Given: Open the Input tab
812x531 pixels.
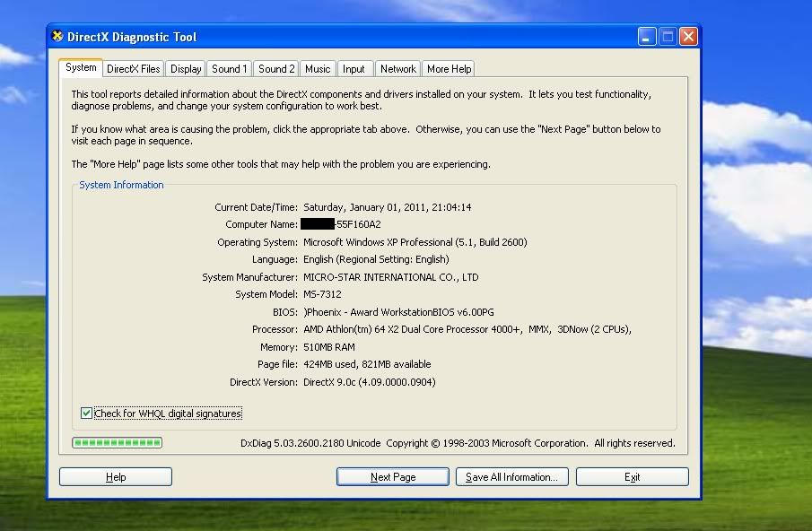Looking at the screenshot, I should (x=354, y=69).
